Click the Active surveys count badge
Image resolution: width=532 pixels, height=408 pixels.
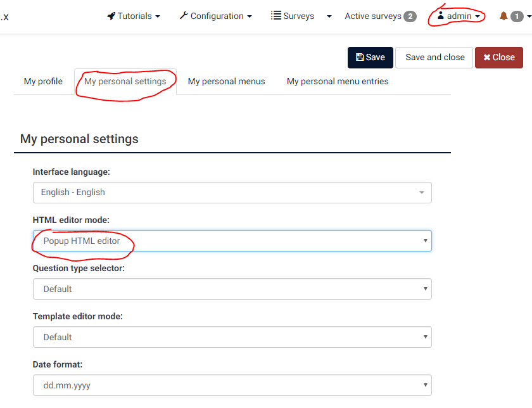click(x=410, y=16)
